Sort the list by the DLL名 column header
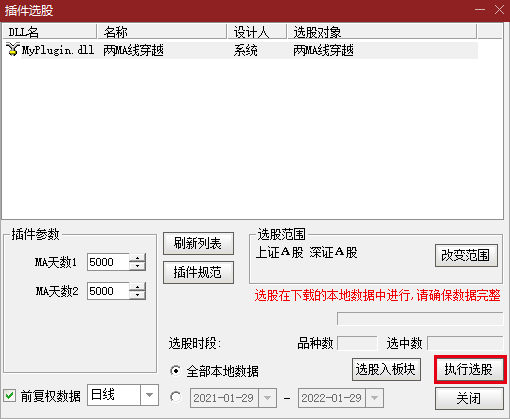The height and width of the screenshot is (419, 510). [x=50, y=32]
